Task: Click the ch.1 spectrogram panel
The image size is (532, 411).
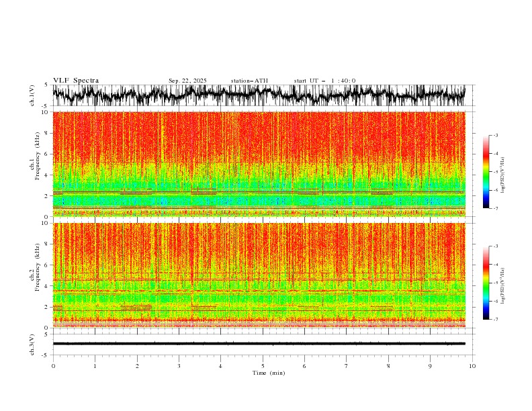Action: 259,164
